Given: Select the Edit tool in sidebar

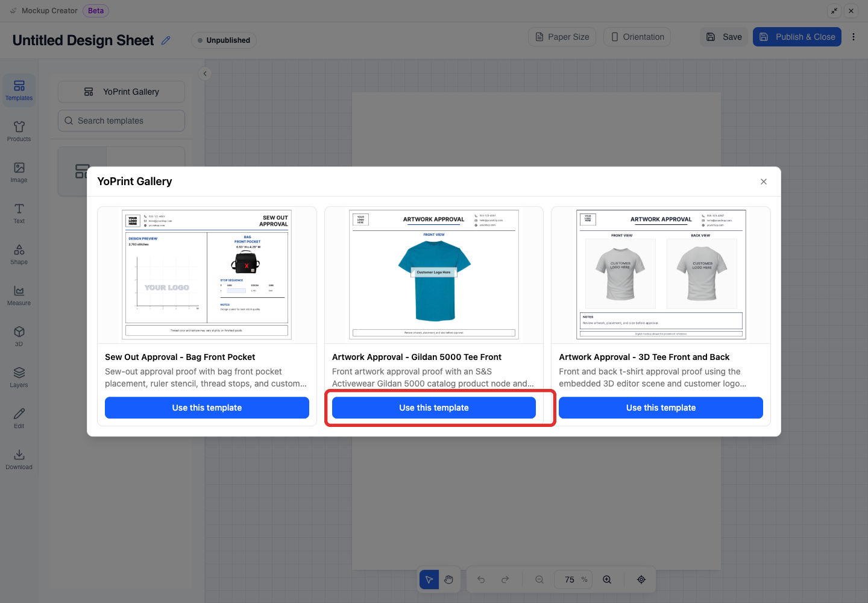Looking at the screenshot, I should (19, 418).
